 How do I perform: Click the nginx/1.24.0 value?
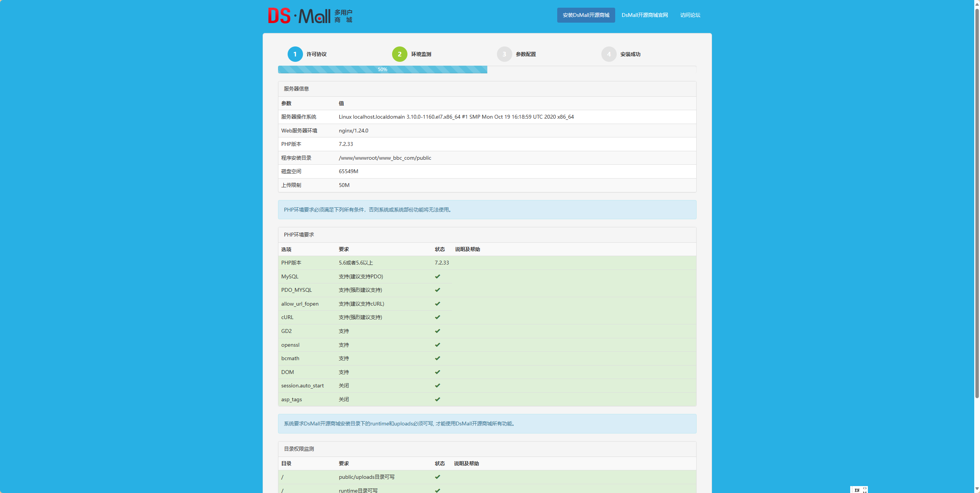point(353,131)
